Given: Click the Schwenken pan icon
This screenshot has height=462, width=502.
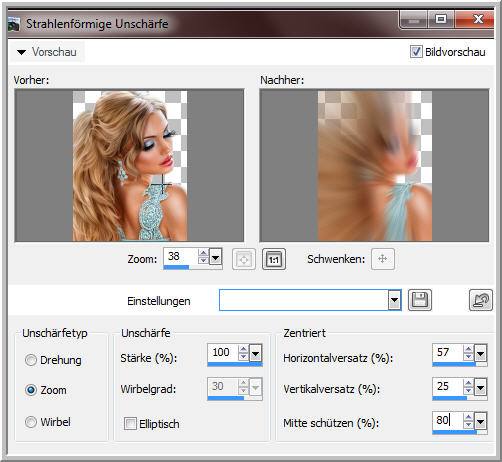Looking at the screenshot, I should (x=383, y=259).
